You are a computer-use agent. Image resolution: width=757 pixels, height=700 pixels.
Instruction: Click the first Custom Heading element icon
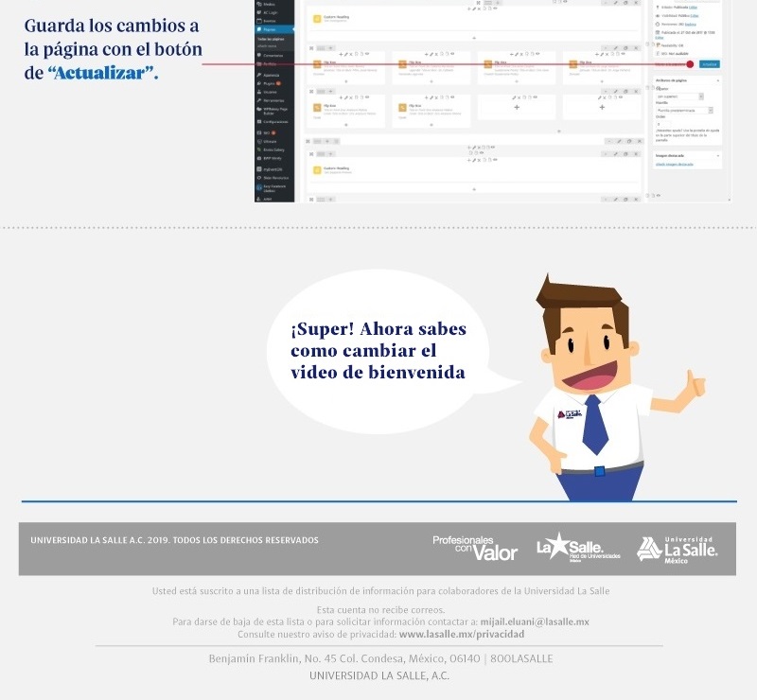click(318, 18)
